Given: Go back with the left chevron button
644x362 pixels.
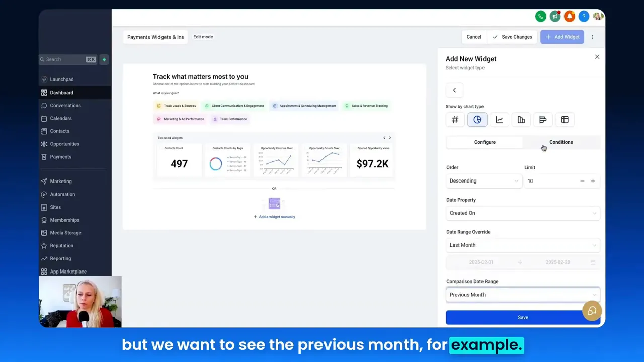Looking at the screenshot, I should [x=454, y=90].
